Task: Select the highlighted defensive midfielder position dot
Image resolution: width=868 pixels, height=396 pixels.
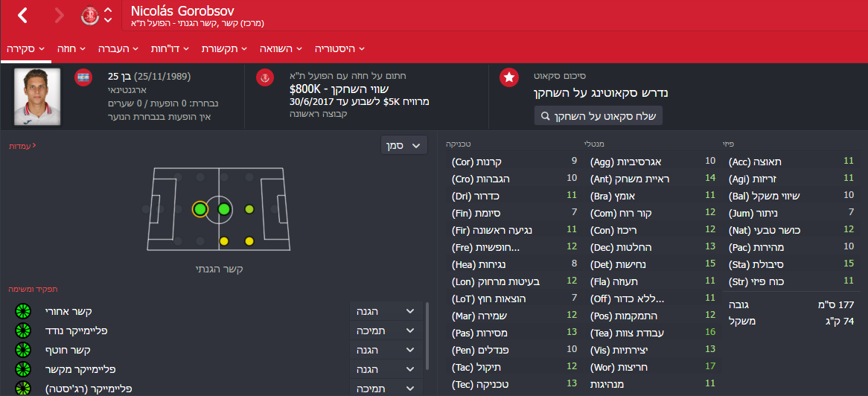Action: click(x=200, y=209)
